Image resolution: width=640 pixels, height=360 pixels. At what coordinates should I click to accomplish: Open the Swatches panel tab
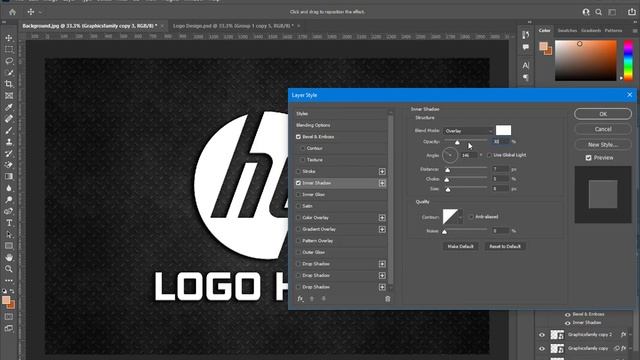567,31
